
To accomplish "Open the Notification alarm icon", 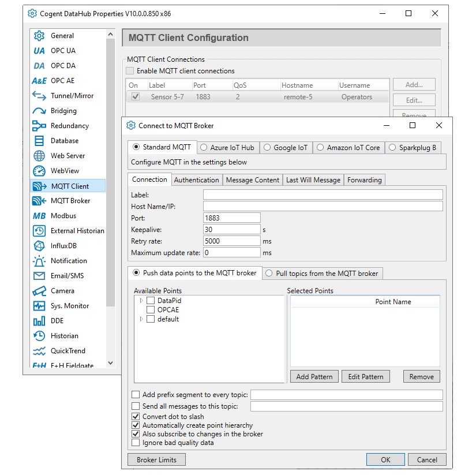I will pos(39,261).
